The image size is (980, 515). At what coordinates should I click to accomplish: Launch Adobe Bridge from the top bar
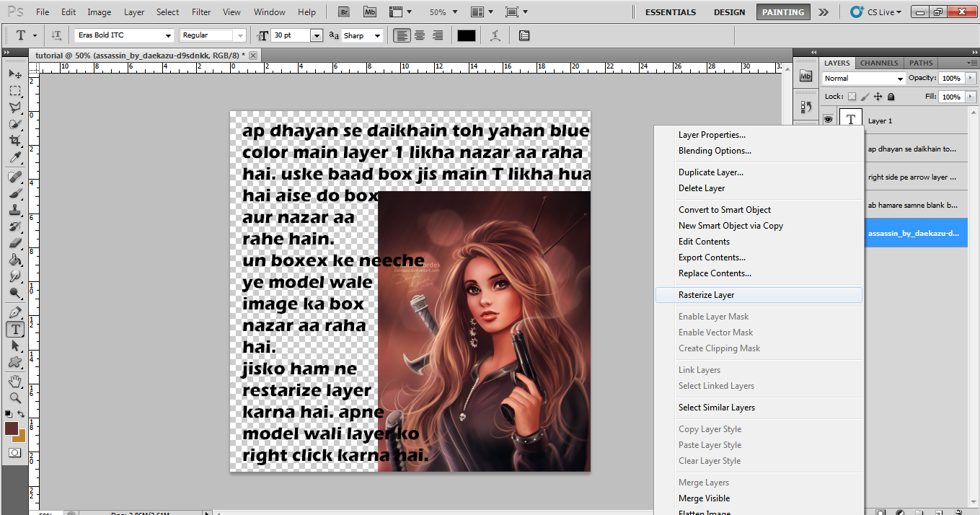[x=345, y=12]
